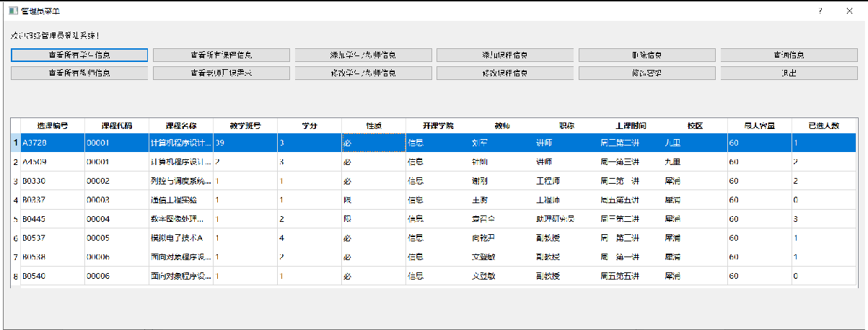
Task: Click the 职称 column header
Action: pos(566,125)
